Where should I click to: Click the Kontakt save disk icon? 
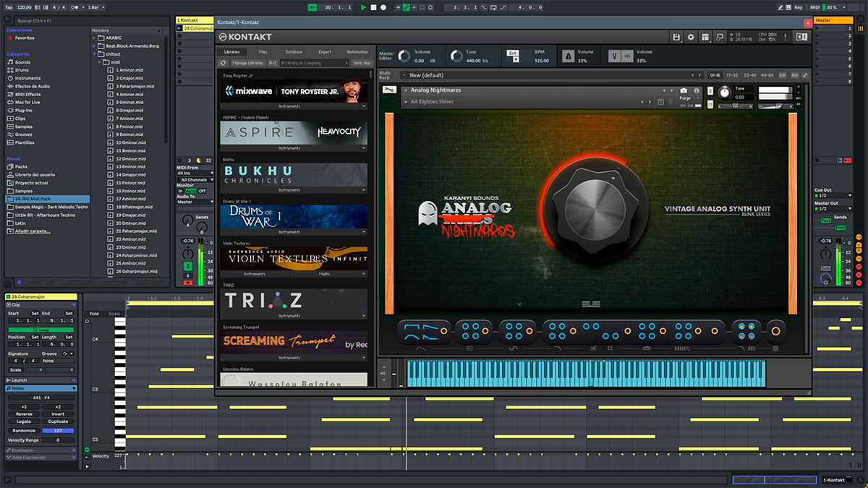tap(676, 37)
